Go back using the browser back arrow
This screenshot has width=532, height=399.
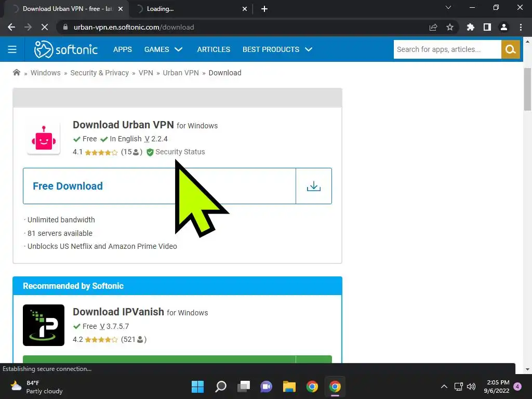(x=11, y=27)
